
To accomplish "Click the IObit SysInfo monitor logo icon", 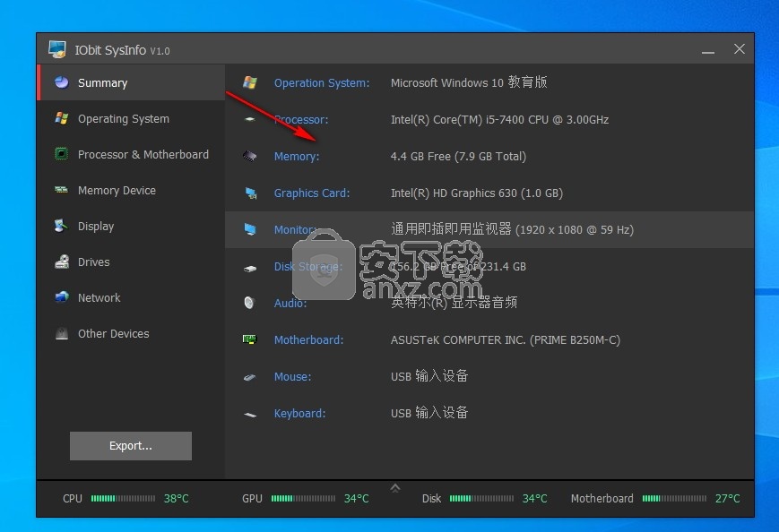I will pos(57,49).
